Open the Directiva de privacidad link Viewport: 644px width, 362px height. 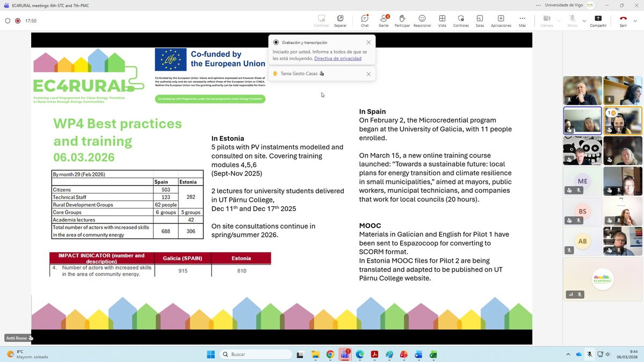tap(338, 58)
